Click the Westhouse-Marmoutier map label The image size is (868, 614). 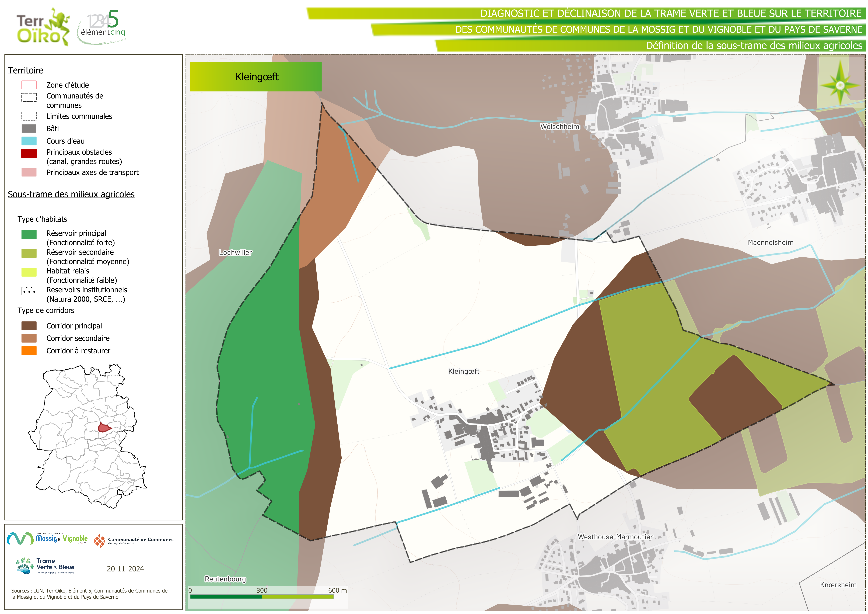[x=615, y=537]
